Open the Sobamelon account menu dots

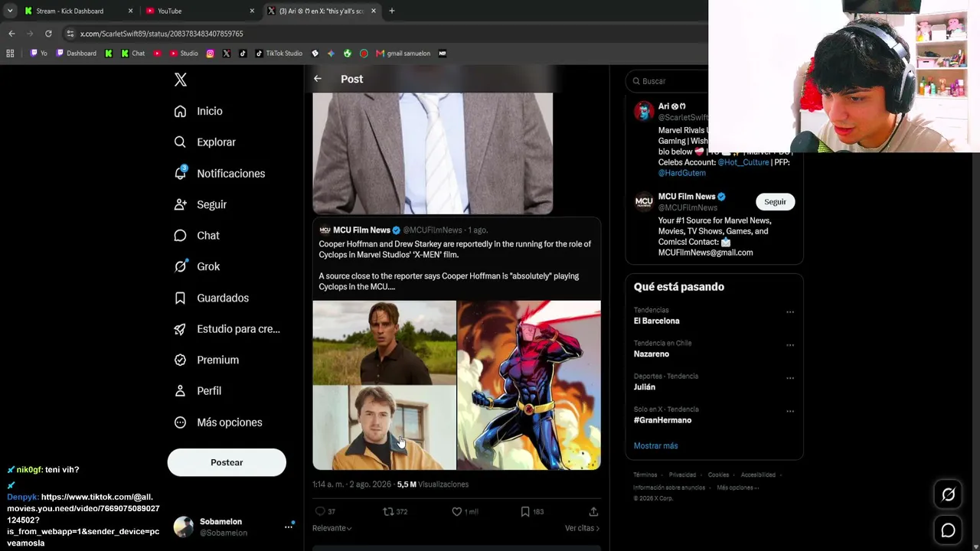coord(289,527)
